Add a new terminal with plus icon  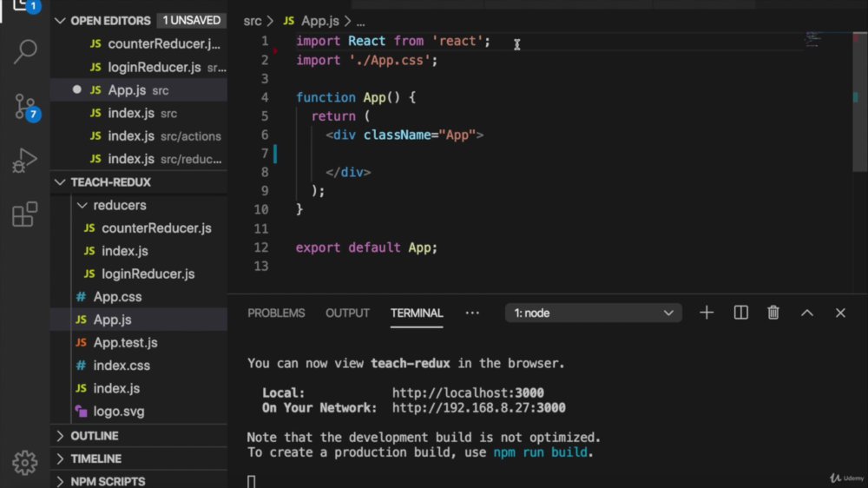coord(707,313)
